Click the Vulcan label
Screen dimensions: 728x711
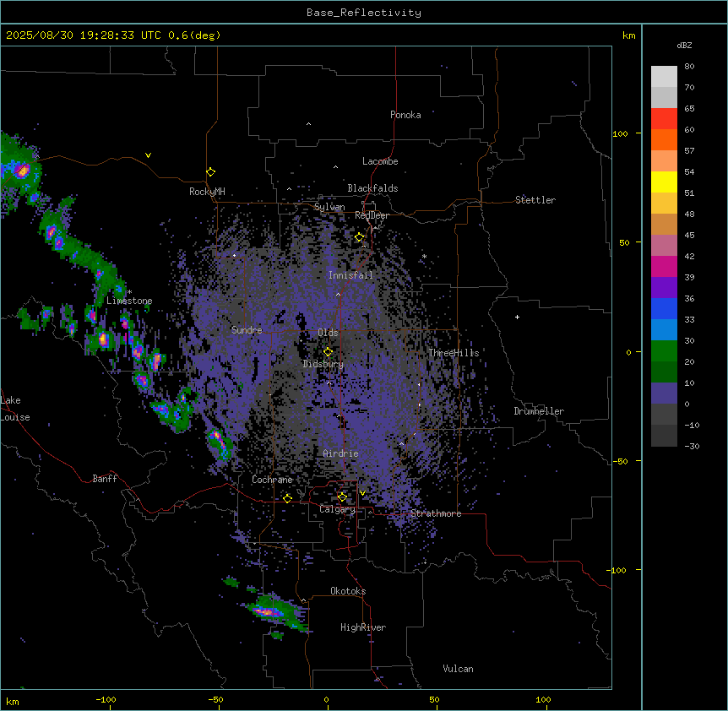pyautogui.click(x=458, y=669)
